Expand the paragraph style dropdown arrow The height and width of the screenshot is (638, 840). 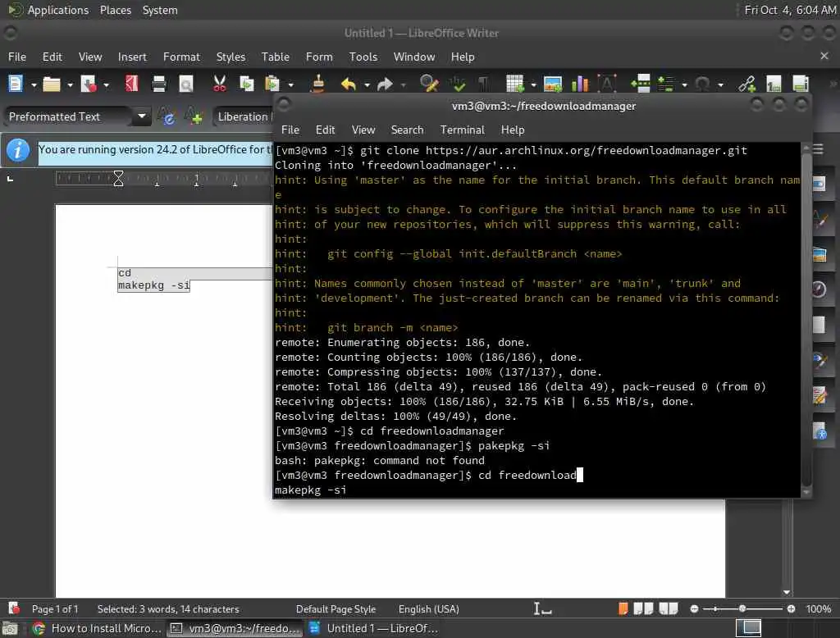point(142,116)
